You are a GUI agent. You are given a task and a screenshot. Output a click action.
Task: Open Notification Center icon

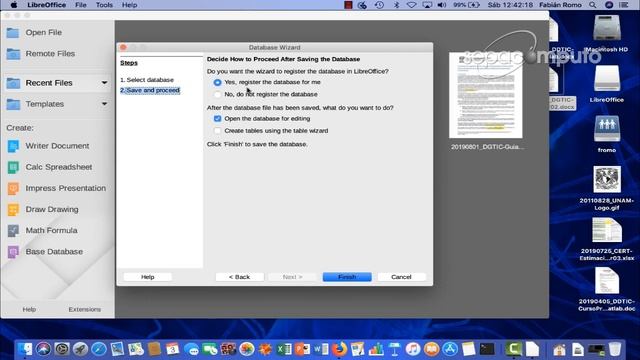click(x=624, y=5)
